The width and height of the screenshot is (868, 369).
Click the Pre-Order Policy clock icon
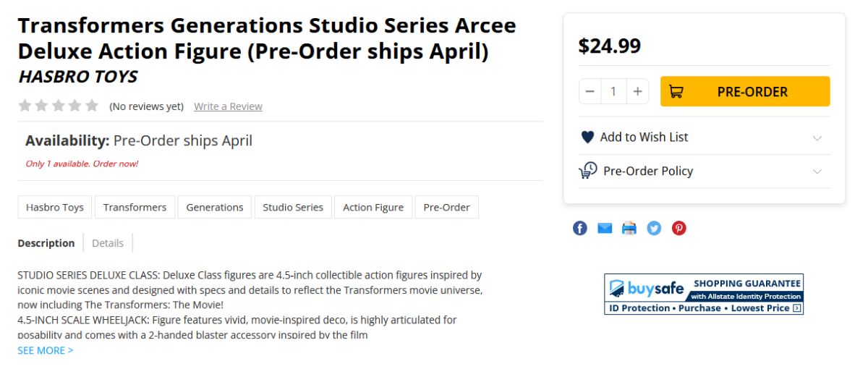coord(588,171)
